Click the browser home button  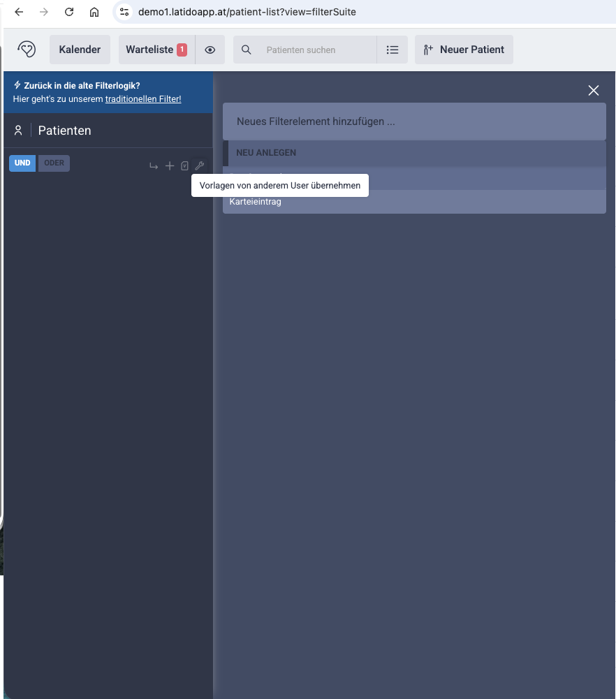pyautogui.click(x=94, y=12)
